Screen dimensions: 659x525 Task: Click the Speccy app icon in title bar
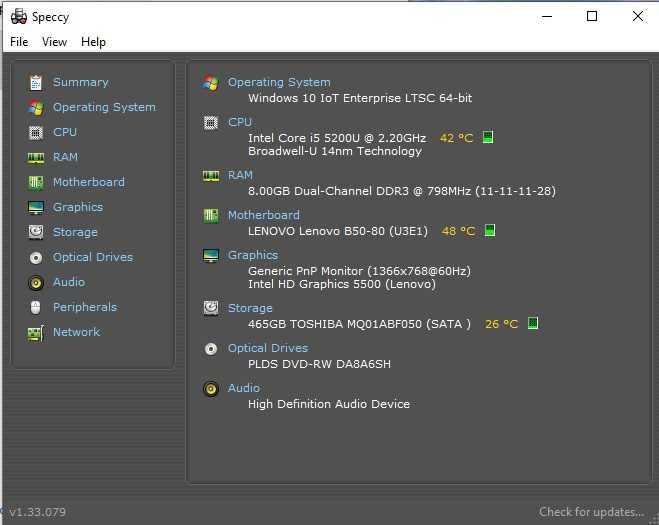(x=19, y=16)
